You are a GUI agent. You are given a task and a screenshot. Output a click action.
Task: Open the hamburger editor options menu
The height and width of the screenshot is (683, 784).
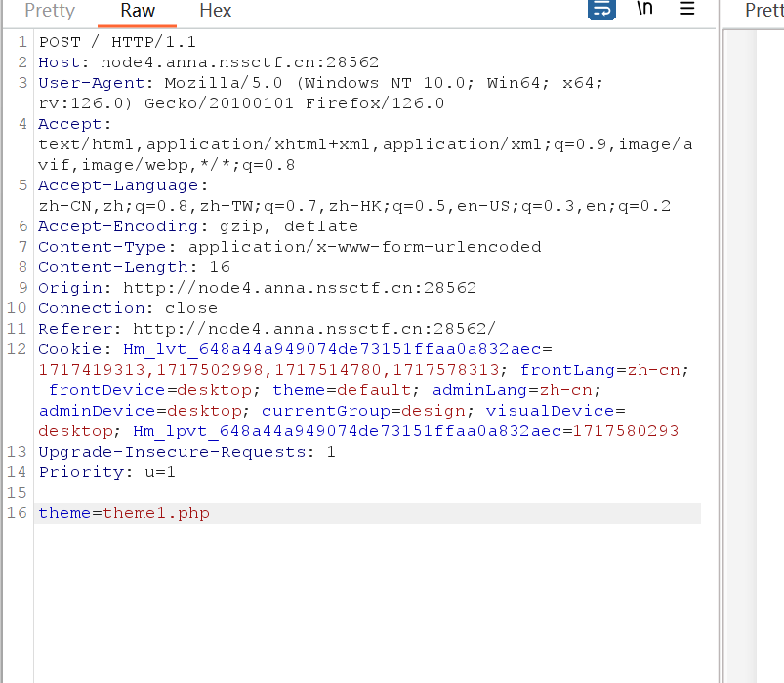click(x=687, y=9)
